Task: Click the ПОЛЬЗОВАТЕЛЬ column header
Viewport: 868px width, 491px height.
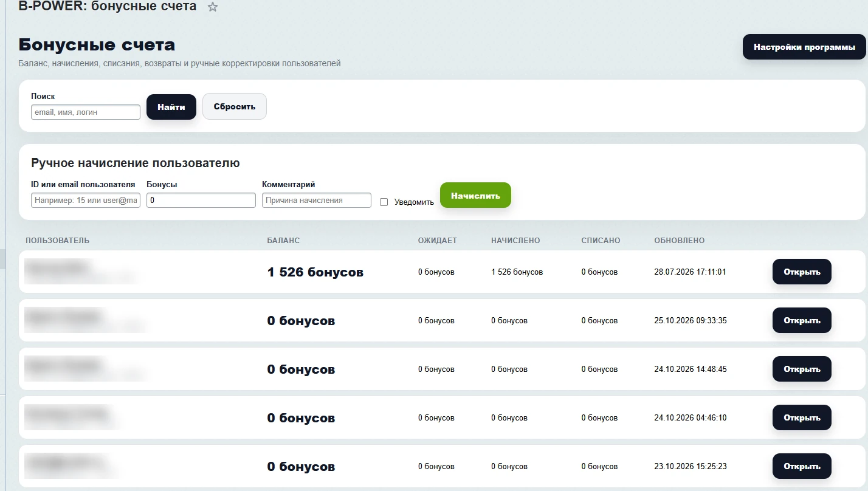Action: [57, 241]
